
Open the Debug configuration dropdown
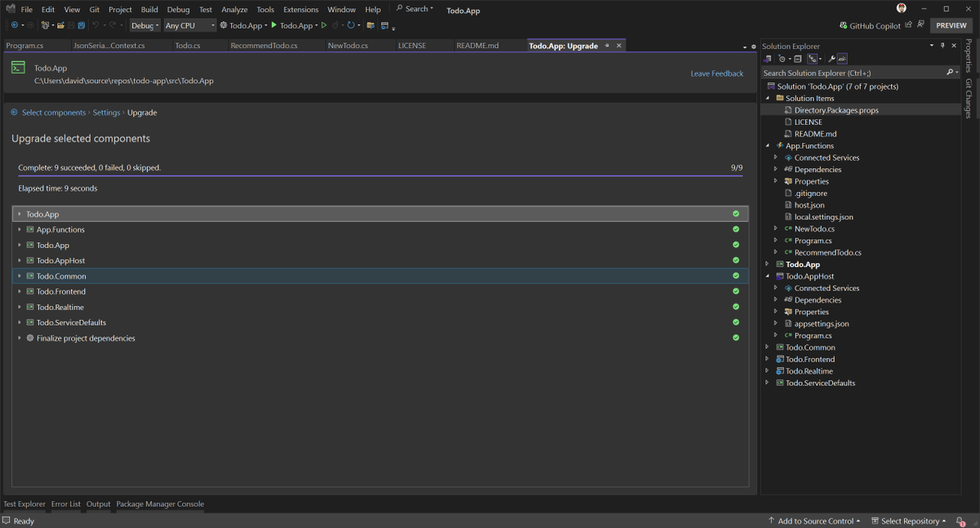pyautogui.click(x=145, y=25)
